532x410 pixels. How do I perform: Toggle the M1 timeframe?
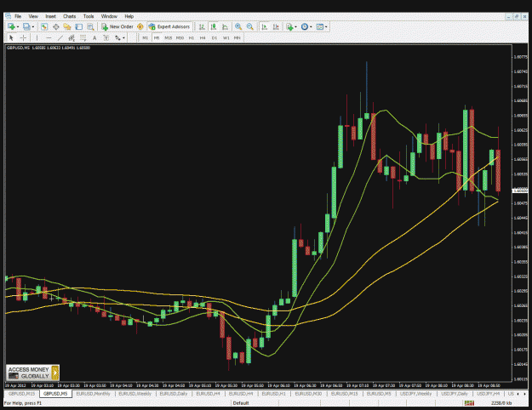pyautogui.click(x=145, y=38)
